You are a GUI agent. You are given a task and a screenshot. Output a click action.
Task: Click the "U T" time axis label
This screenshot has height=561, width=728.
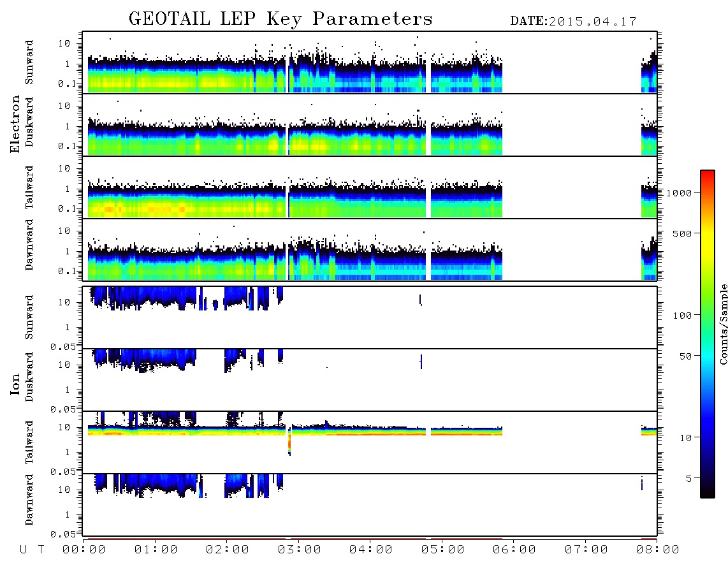pyautogui.click(x=33, y=550)
